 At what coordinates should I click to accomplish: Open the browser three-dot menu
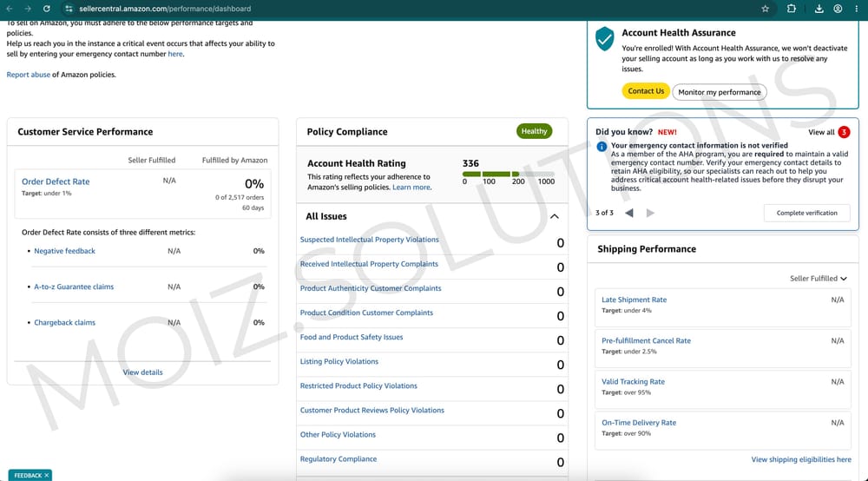click(x=856, y=9)
